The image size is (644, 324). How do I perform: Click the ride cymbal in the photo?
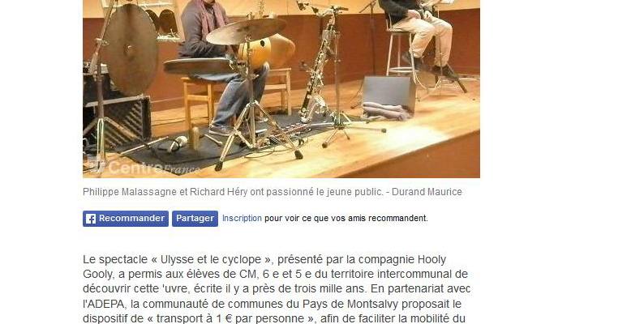(246, 31)
